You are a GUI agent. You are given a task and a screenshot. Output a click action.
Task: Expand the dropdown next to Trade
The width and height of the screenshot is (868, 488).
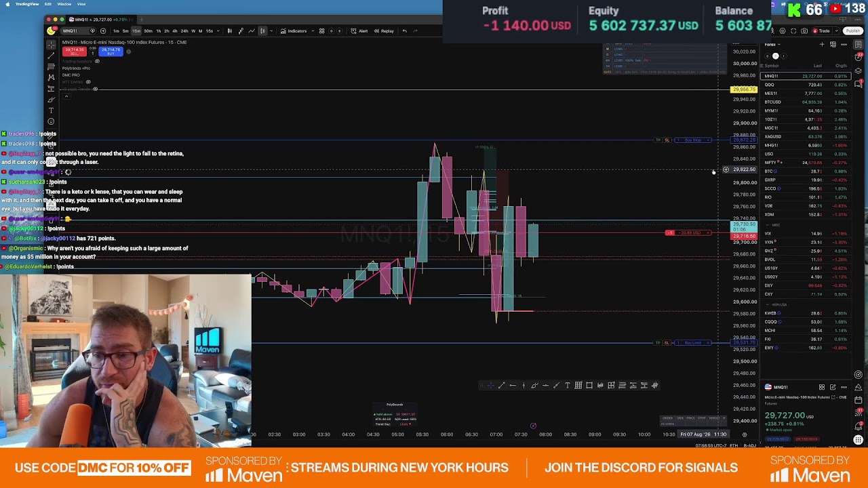point(836,31)
